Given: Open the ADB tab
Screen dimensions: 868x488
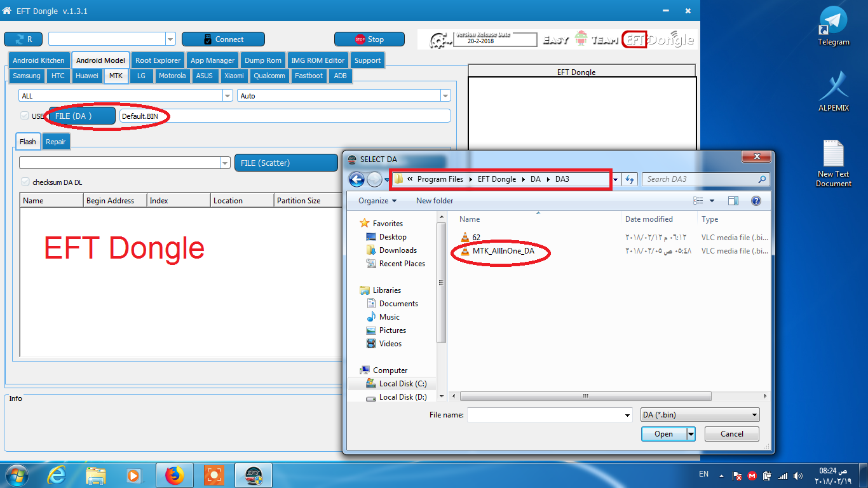Looking at the screenshot, I should (341, 76).
